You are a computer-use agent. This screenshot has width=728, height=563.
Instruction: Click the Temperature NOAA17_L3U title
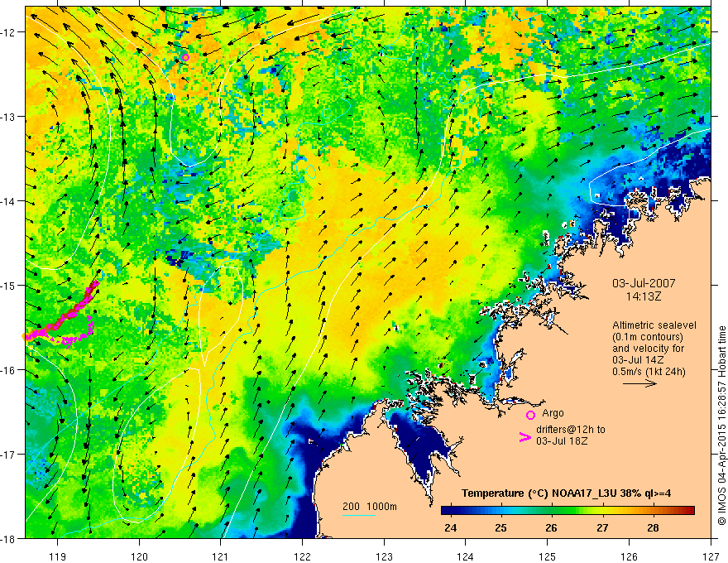click(x=566, y=493)
